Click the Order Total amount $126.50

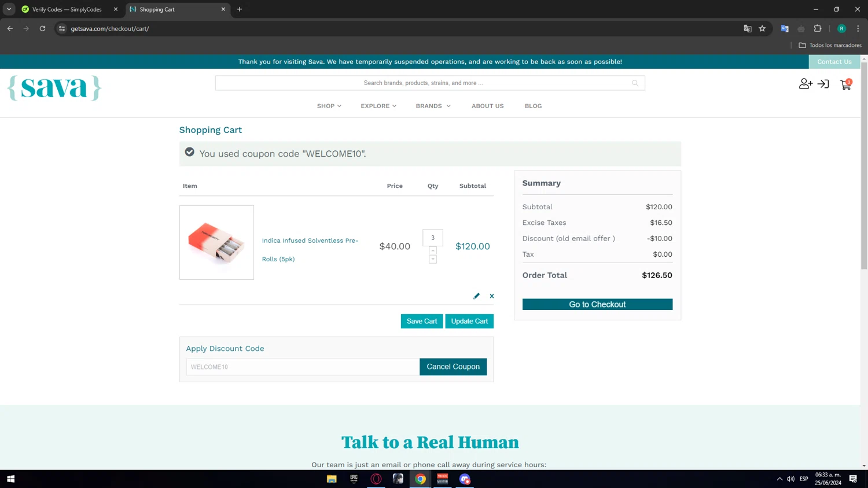pyautogui.click(x=657, y=275)
